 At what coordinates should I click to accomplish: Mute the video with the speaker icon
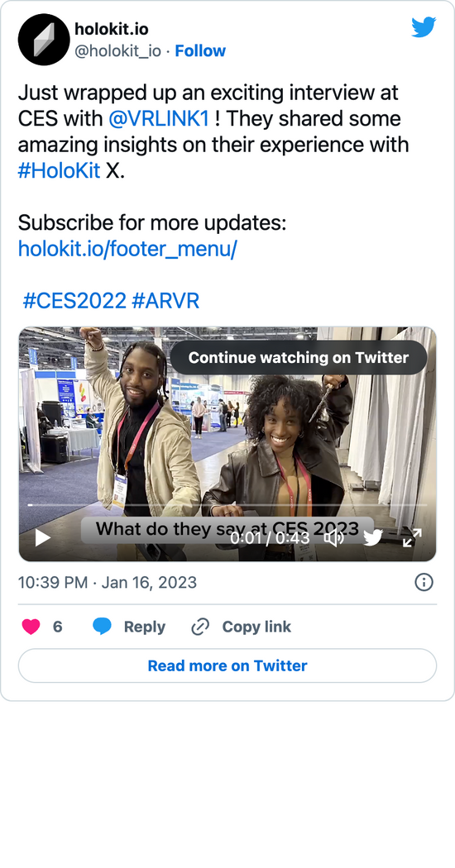334,537
